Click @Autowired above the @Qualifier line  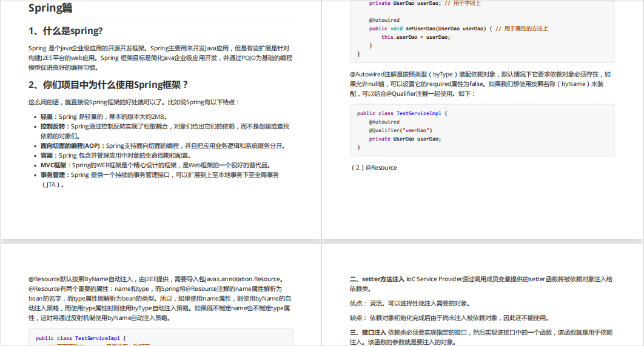(x=384, y=122)
